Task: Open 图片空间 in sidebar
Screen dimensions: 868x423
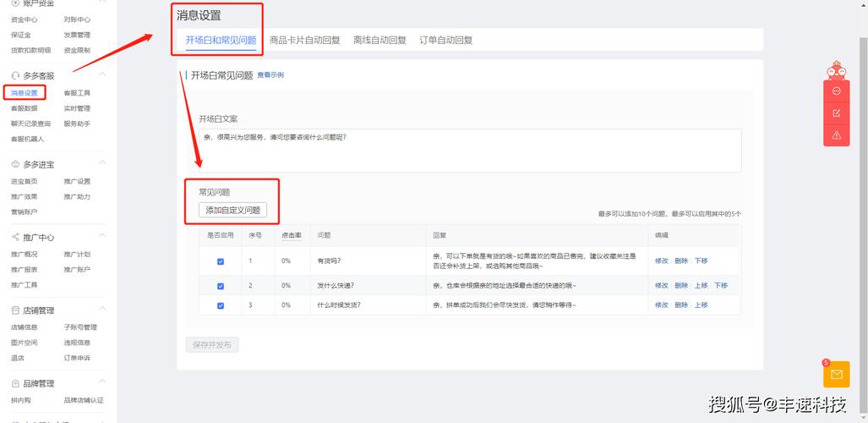Action: point(25,343)
